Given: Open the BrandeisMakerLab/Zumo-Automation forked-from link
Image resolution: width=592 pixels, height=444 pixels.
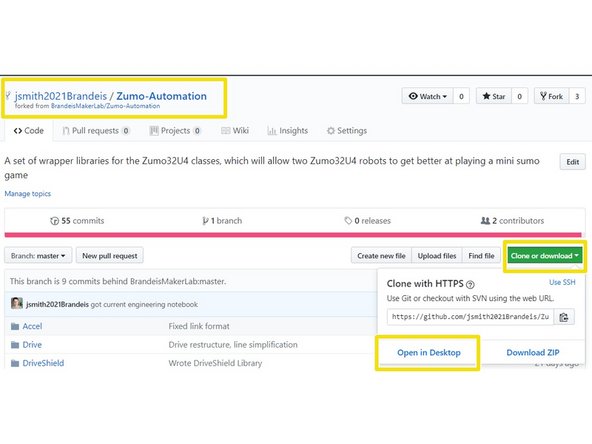Looking at the screenshot, I should [x=105, y=106].
